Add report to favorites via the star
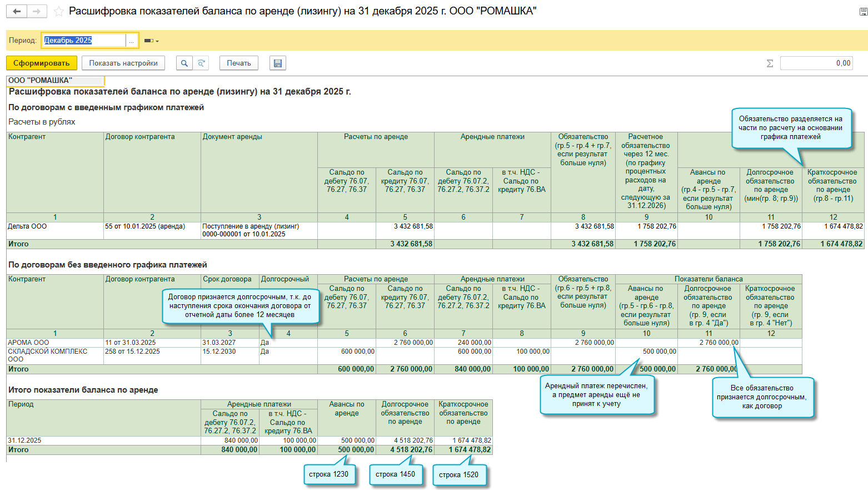This screenshot has width=868, height=490. tap(58, 11)
